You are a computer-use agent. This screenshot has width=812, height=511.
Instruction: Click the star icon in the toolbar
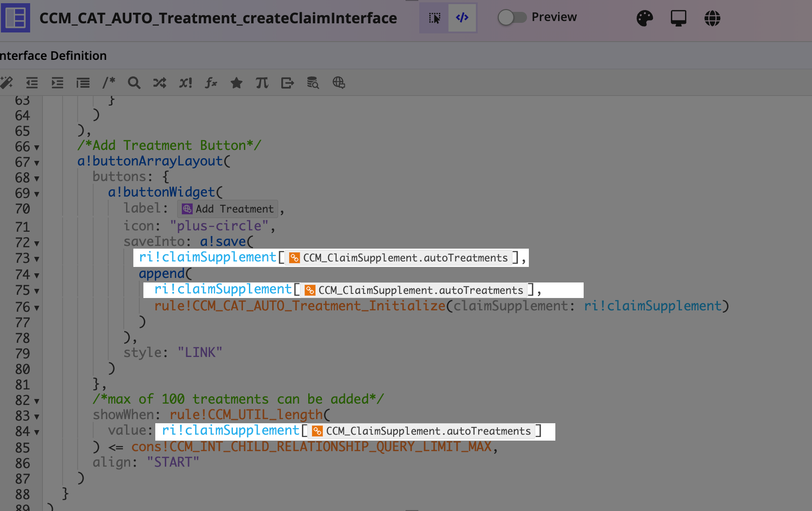coord(236,83)
